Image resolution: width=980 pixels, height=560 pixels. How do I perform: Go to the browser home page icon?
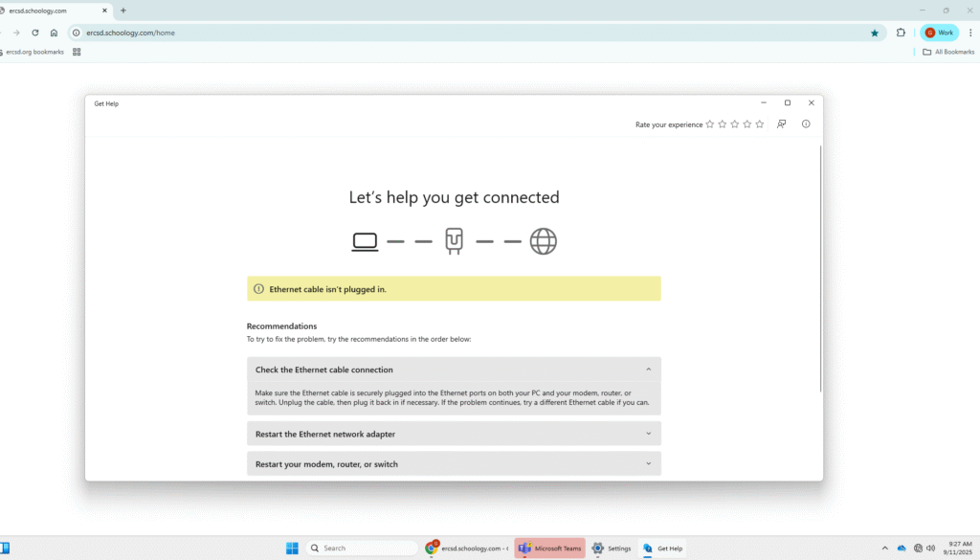(55, 33)
